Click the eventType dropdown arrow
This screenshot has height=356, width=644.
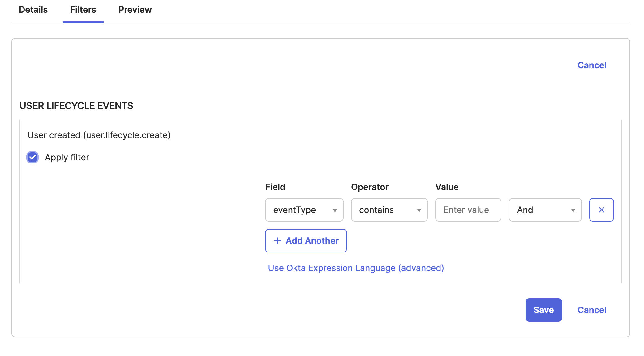335,210
